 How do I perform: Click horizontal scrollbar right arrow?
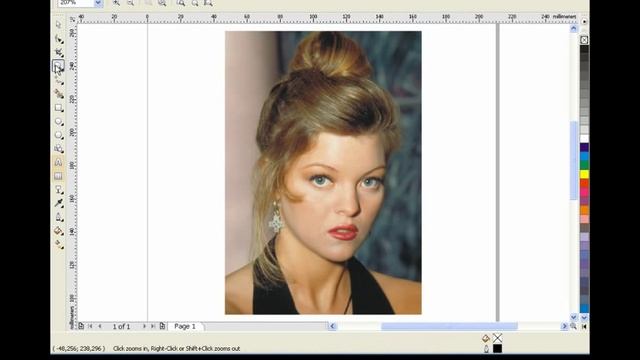point(564,326)
